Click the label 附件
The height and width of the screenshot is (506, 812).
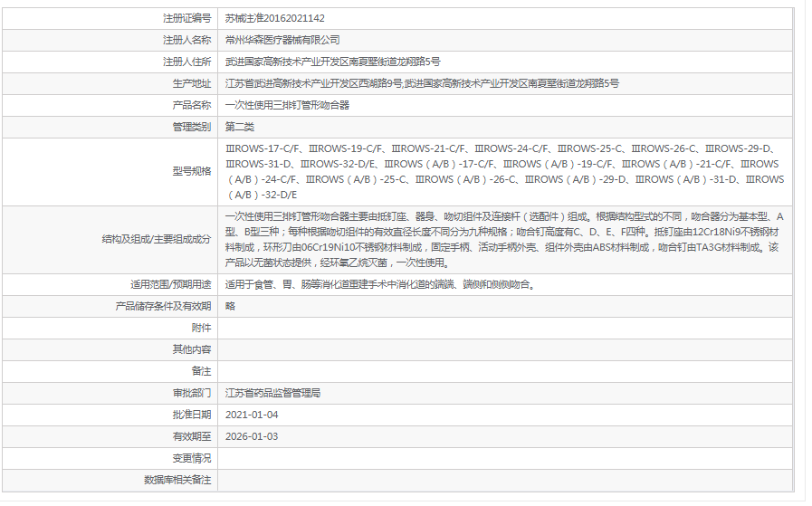[202, 329]
